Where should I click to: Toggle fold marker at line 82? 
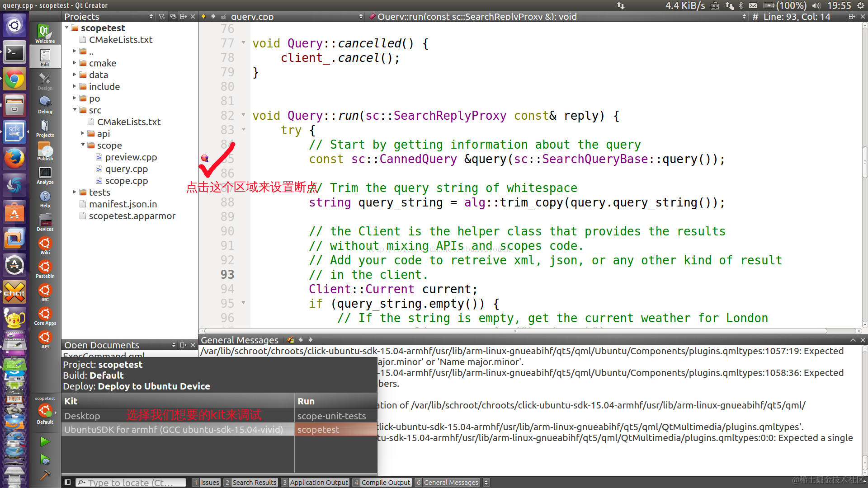[x=243, y=115]
